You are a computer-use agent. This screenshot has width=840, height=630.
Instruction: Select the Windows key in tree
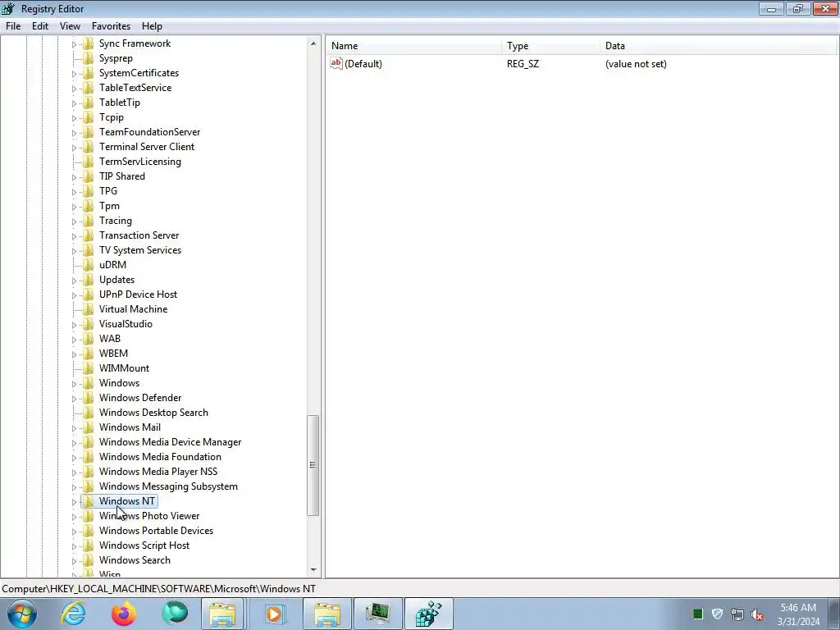[x=119, y=383]
